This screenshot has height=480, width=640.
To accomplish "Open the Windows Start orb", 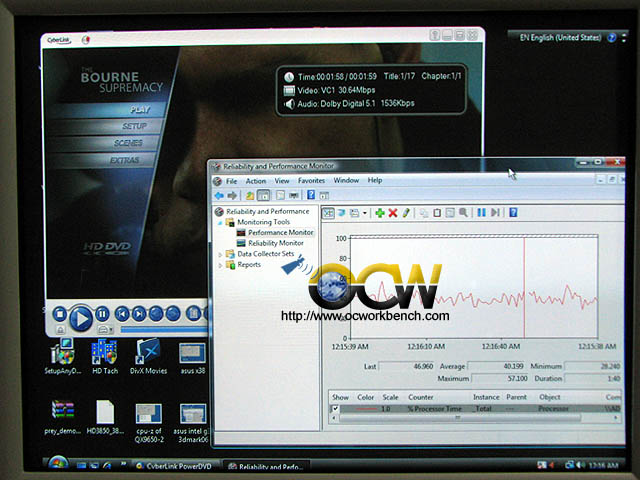I will click(x=58, y=464).
